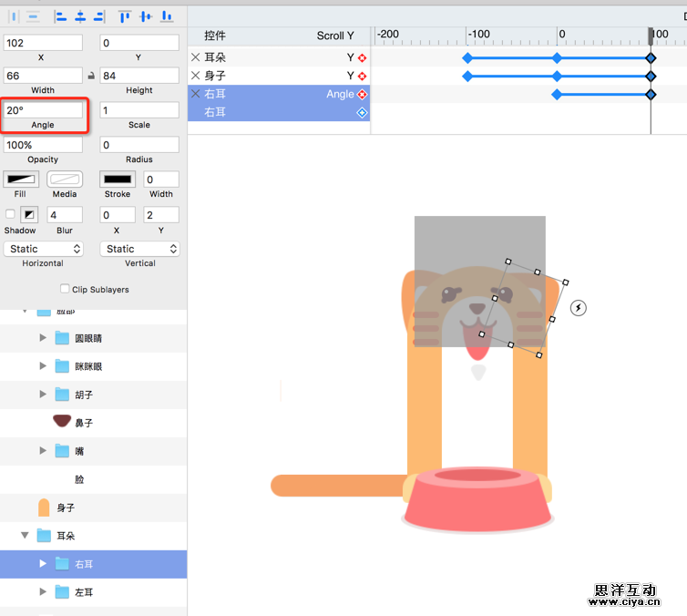Select the 身子 keyframe at 0
Viewport: 687px width, 616px height.
557,77
